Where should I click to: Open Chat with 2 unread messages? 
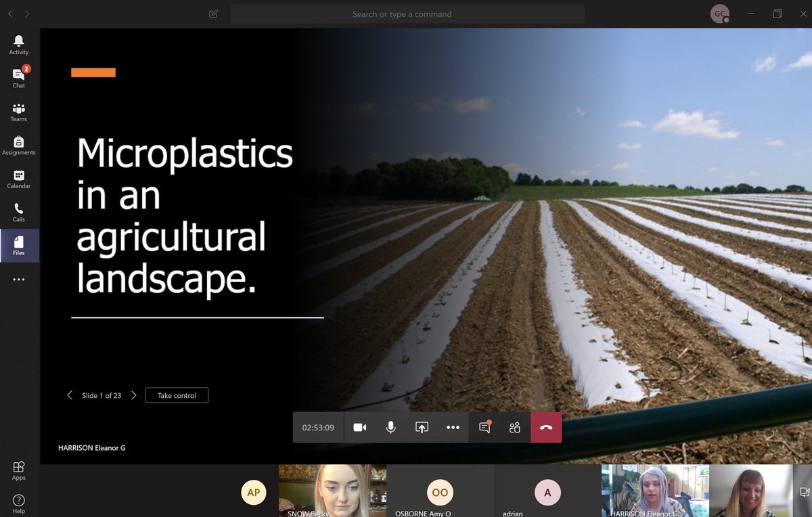(19, 78)
